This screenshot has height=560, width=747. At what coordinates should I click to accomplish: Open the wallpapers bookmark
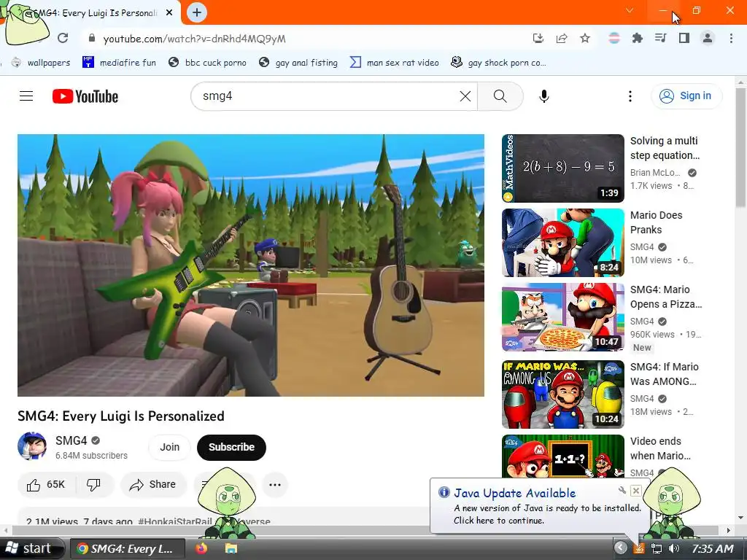coord(41,63)
